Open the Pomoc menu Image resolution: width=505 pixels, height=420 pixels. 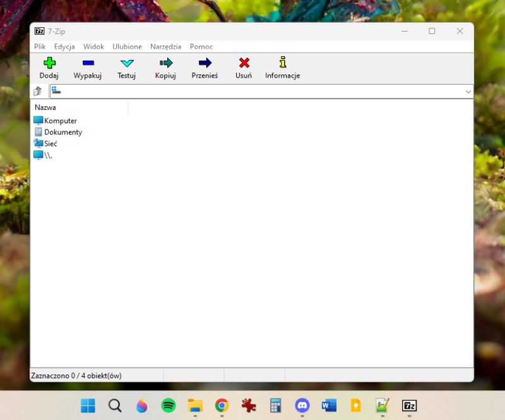tap(201, 46)
